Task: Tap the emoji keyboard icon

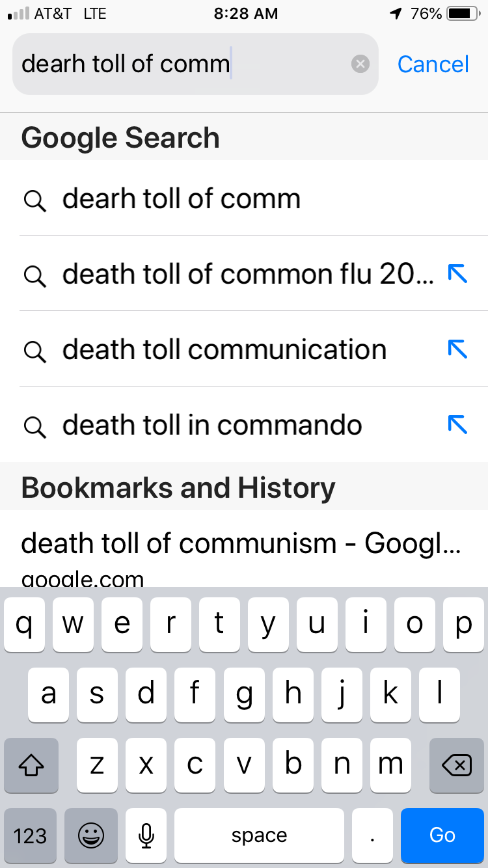Action: [91, 835]
